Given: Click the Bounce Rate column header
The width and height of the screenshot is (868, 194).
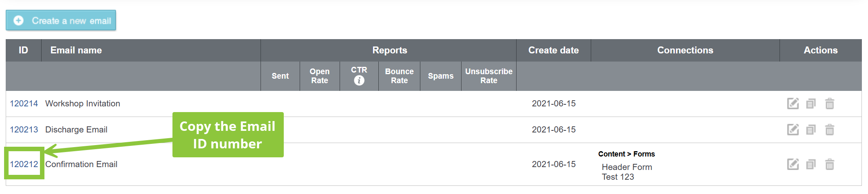Looking at the screenshot, I should tap(399, 76).
